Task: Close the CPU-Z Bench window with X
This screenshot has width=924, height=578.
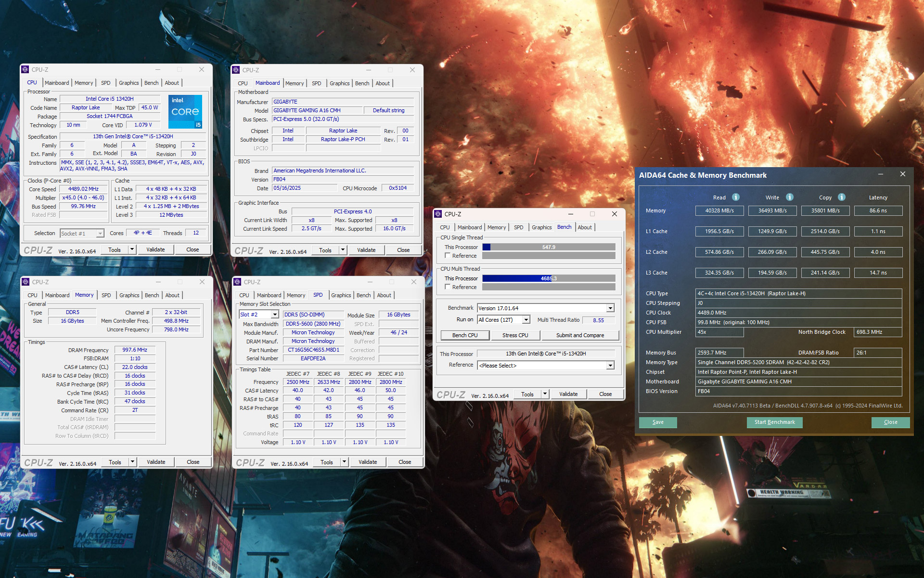Action: tap(615, 214)
